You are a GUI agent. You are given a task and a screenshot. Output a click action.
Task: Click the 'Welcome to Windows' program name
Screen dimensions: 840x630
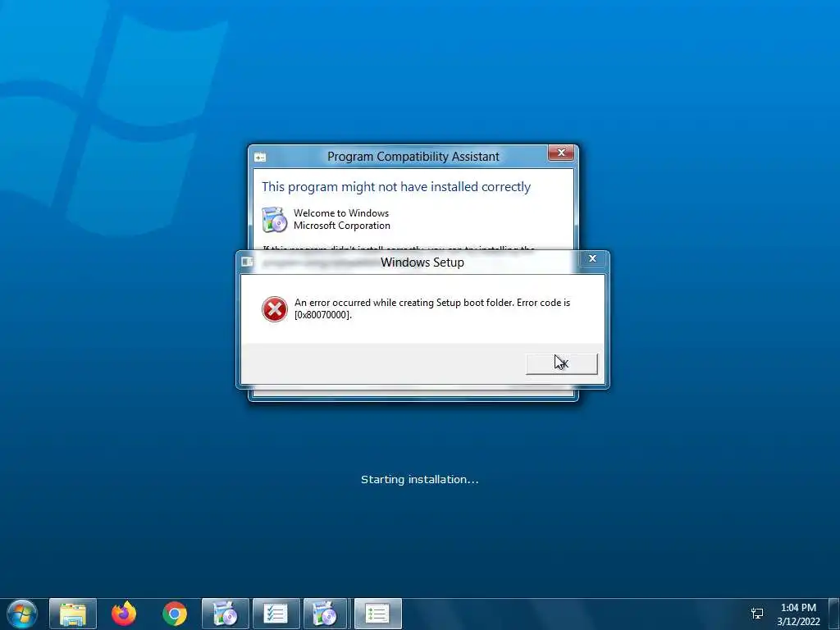341,213
